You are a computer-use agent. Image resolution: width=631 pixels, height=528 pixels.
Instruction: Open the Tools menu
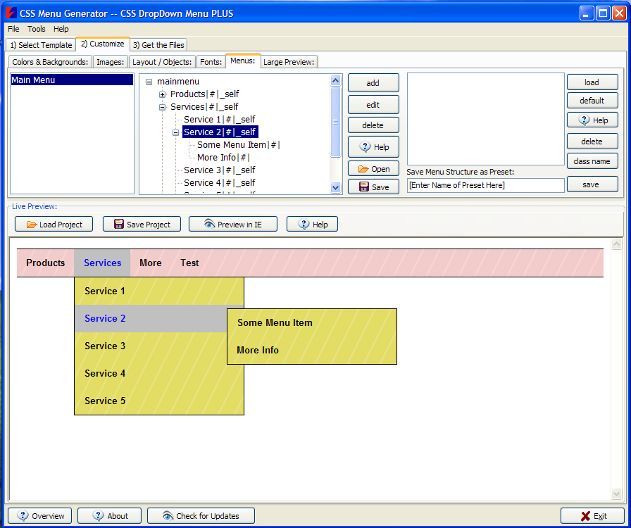36,29
